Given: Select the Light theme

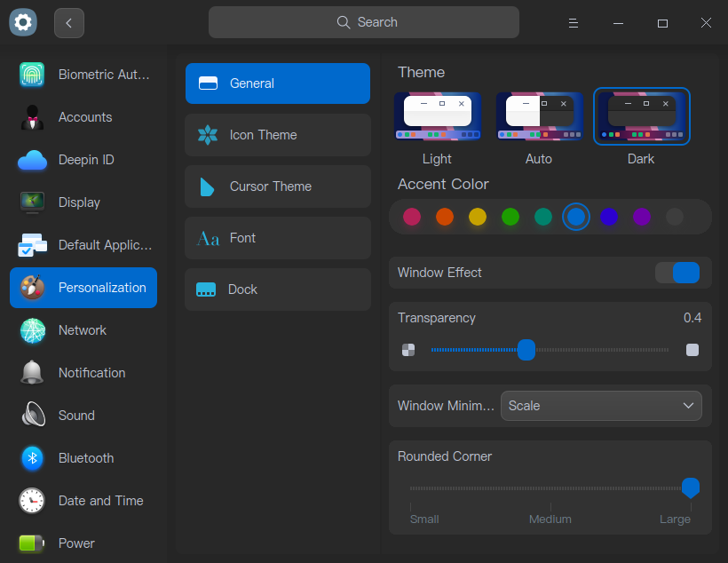Looking at the screenshot, I should 437,115.
